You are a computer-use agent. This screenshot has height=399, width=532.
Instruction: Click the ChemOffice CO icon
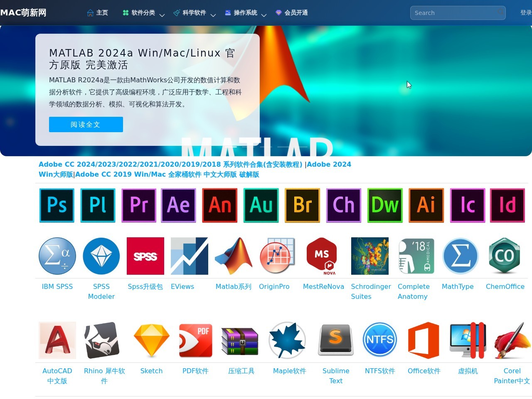click(505, 256)
